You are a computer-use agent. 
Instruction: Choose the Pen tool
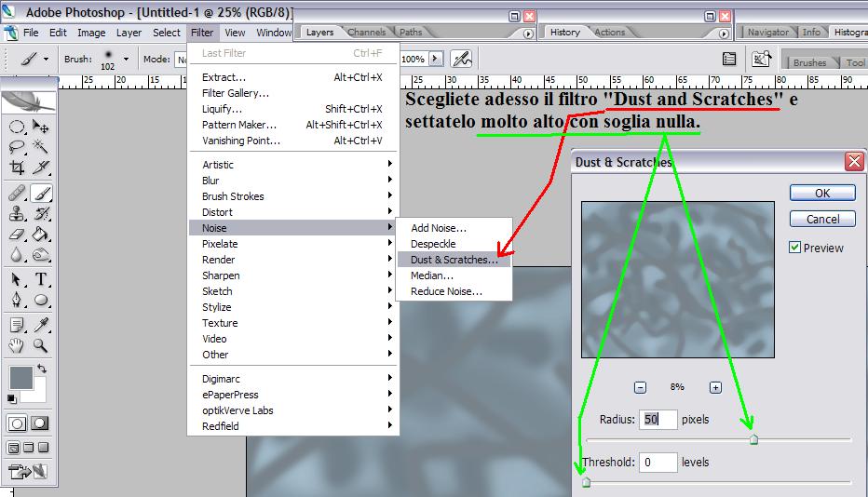click(17, 300)
